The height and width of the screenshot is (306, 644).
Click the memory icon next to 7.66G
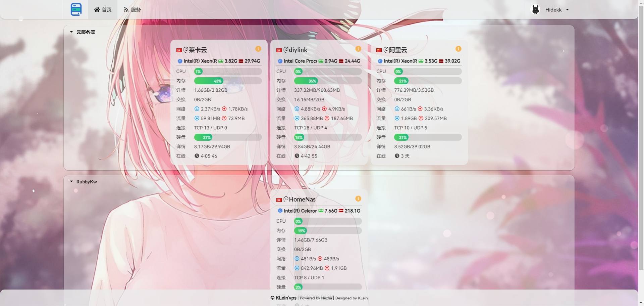321,211
